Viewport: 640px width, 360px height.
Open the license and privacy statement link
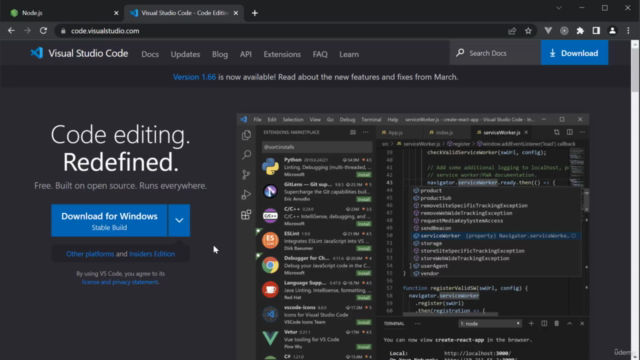(x=120, y=282)
